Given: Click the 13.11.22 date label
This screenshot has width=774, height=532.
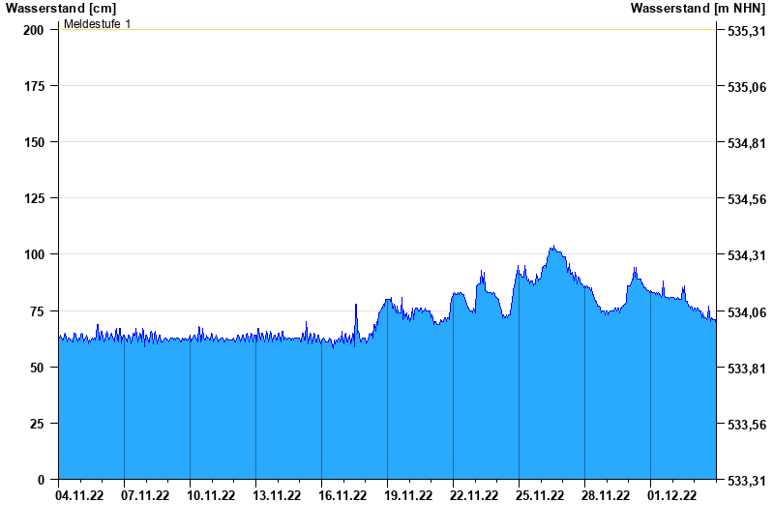Looking at the screenshot, I should [277, 496].
